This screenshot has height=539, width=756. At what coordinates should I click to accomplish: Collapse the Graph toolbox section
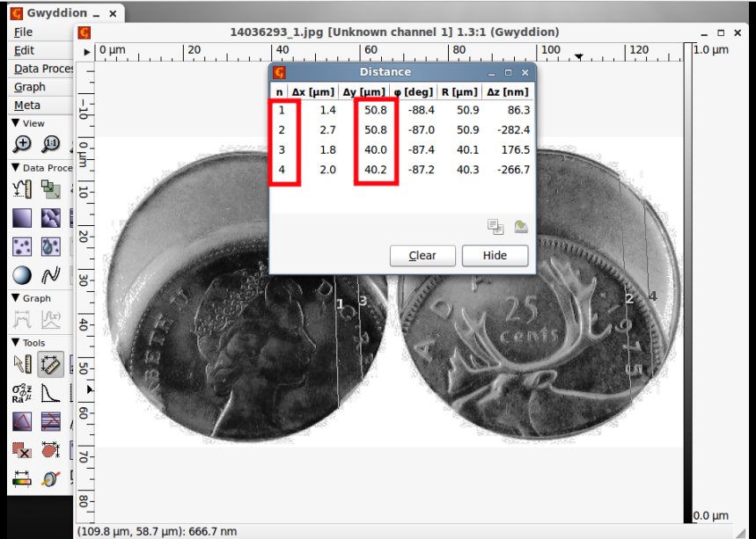[x=16, y=298]
